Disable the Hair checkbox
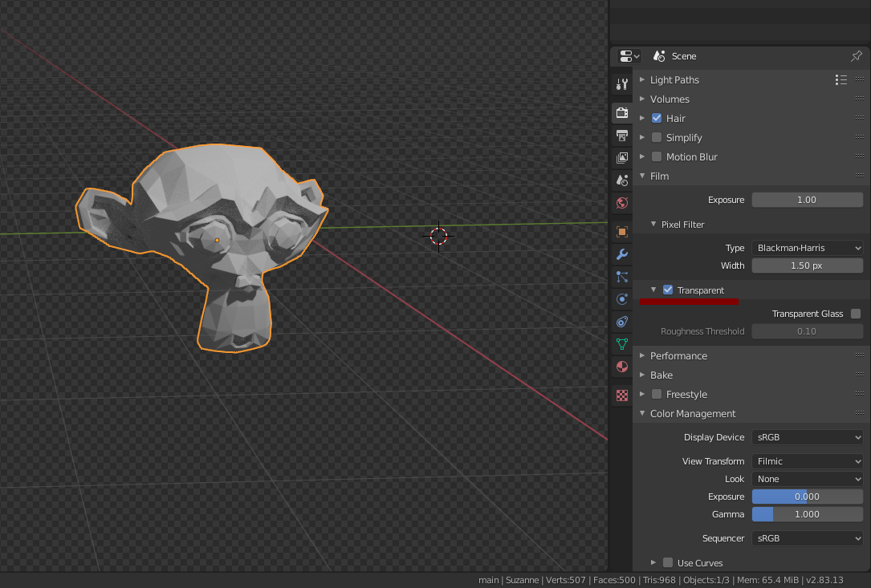The height and width of the screenshot is (588, 871). [657, 118]
